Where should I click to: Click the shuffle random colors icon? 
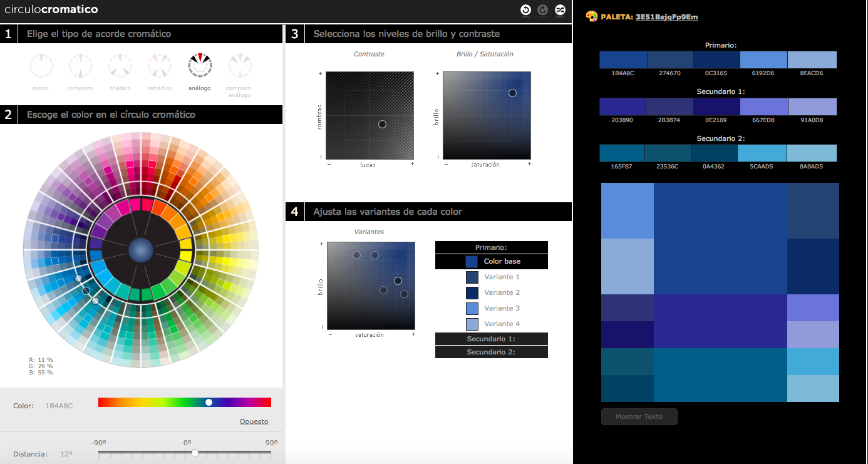click(561, 9)
